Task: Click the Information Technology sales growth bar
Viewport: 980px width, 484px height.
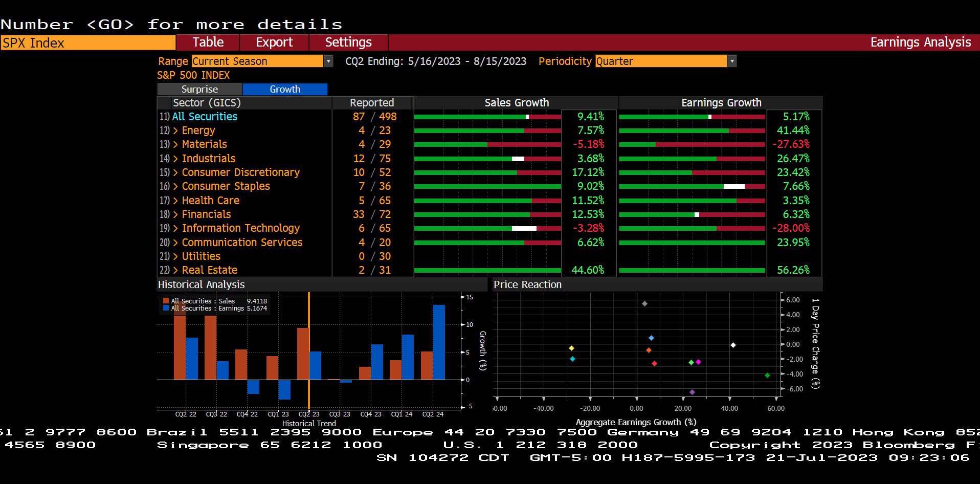Action: (x=487, y=229)
